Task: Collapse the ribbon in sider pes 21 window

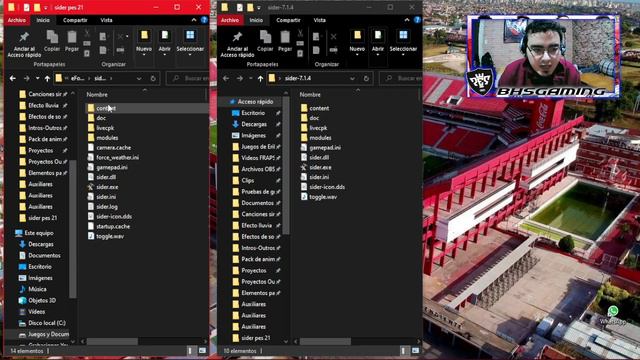Action: point(194,20)
